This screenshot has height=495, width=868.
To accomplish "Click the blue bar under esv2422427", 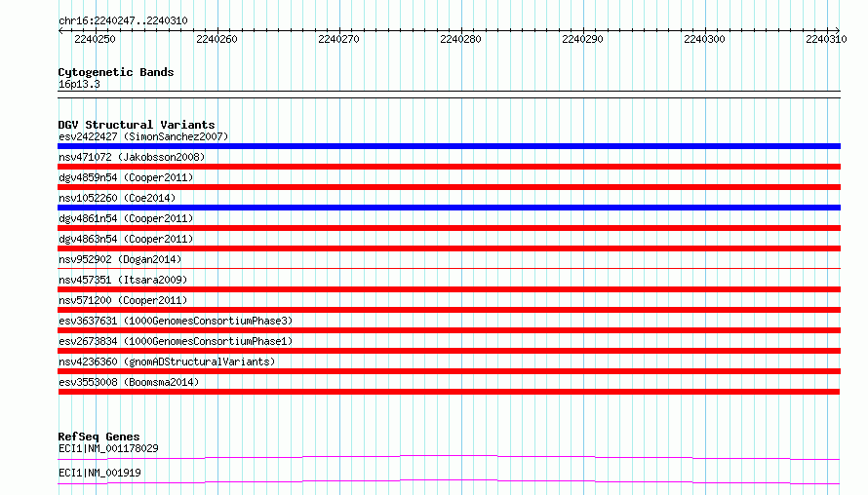I will 449,146.
